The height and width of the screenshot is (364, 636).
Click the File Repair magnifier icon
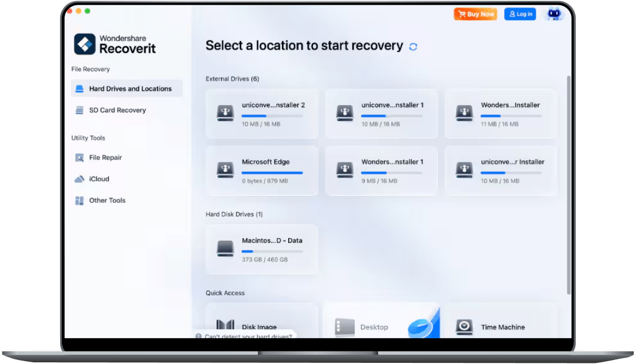pyautogui.click(x=80, y=158)
